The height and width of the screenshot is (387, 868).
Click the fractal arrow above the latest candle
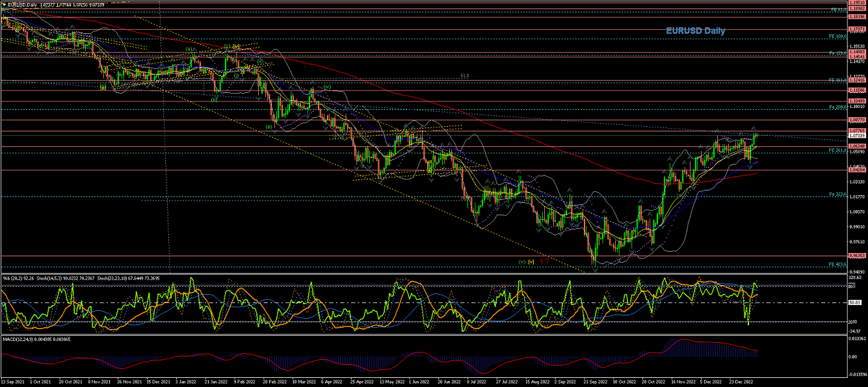tap(754, 128)
